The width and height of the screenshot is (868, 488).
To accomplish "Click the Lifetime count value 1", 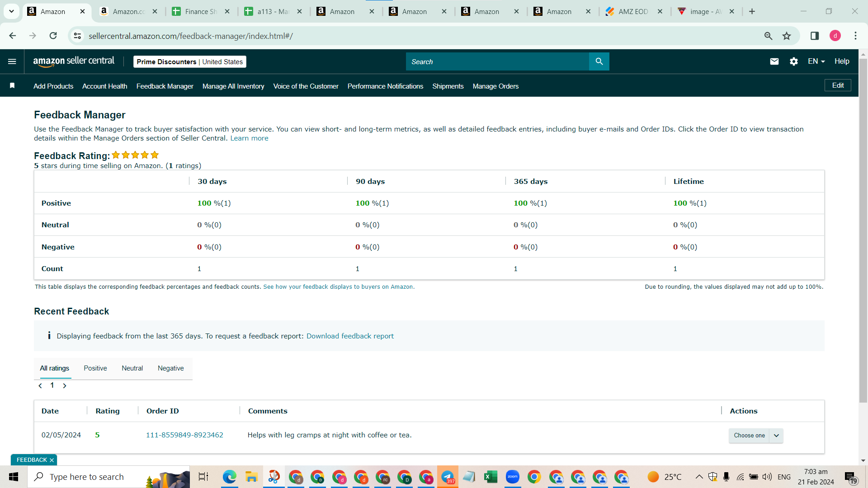I will tap(675, 269).
